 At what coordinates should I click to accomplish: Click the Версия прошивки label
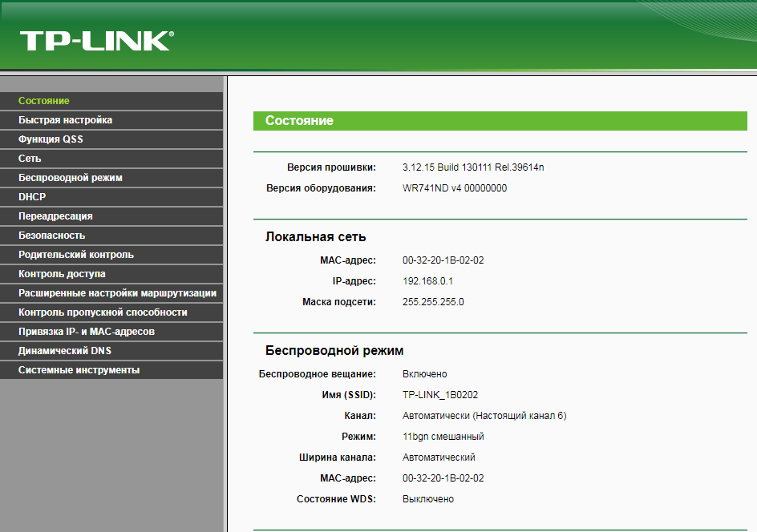[x=331, y=167]
